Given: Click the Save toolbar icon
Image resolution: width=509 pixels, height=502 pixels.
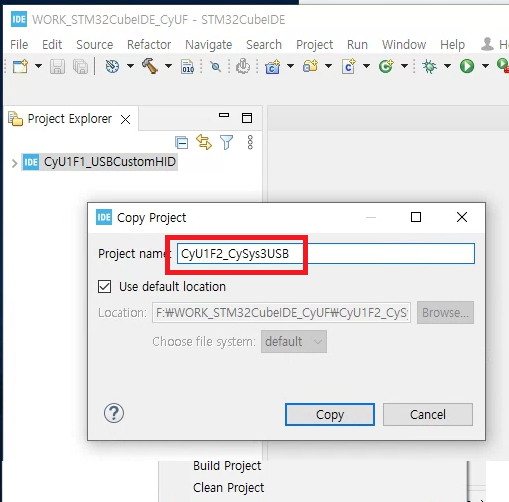Looking at the screenshot, I should pos(57,66).
